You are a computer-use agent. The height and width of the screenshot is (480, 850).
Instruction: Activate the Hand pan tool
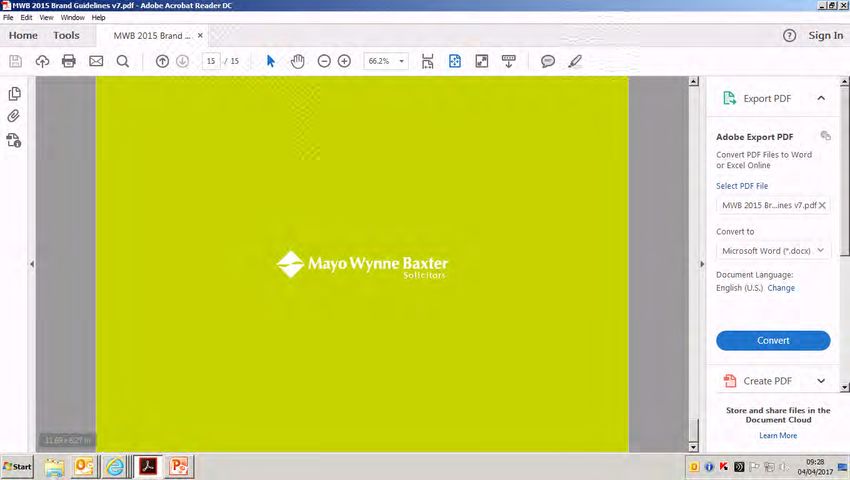[297, 61]
